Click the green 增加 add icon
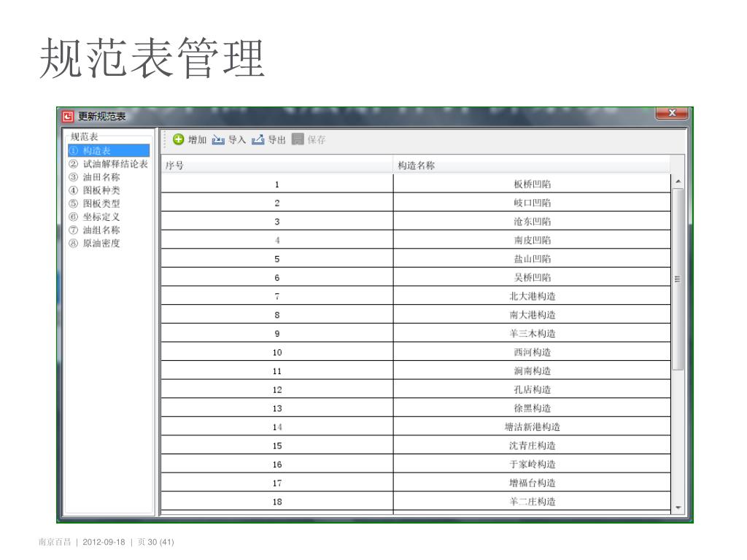Image resolution: width=747 pixels, height=560 pixels. [x=178, y=139]
